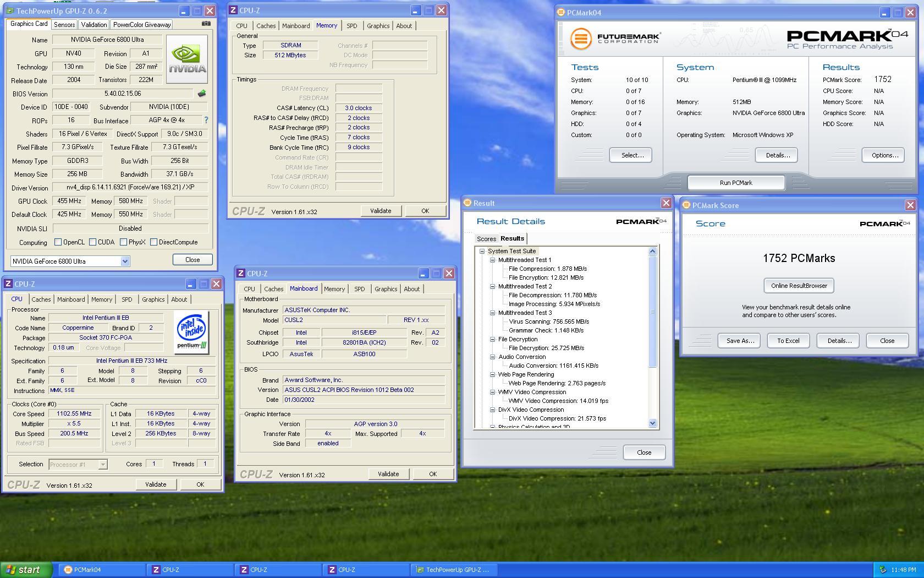
Task: Open the PowerColor Giveaway tab
Action: pos(142,25)
